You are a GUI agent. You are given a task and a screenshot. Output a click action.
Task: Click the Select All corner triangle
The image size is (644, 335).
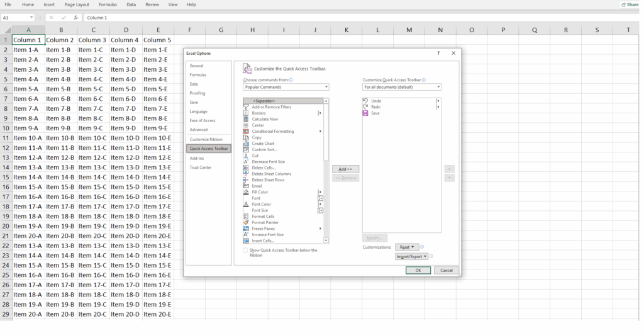click(x=6, y=30)
